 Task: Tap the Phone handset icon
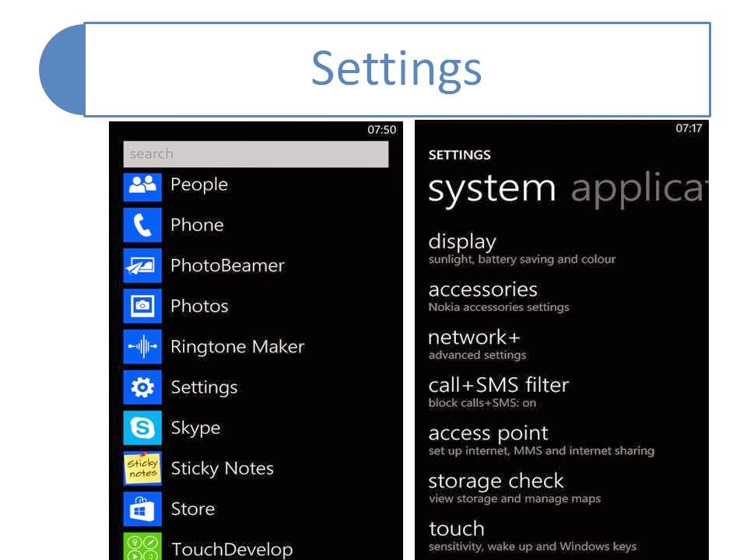tap(142, 226)
